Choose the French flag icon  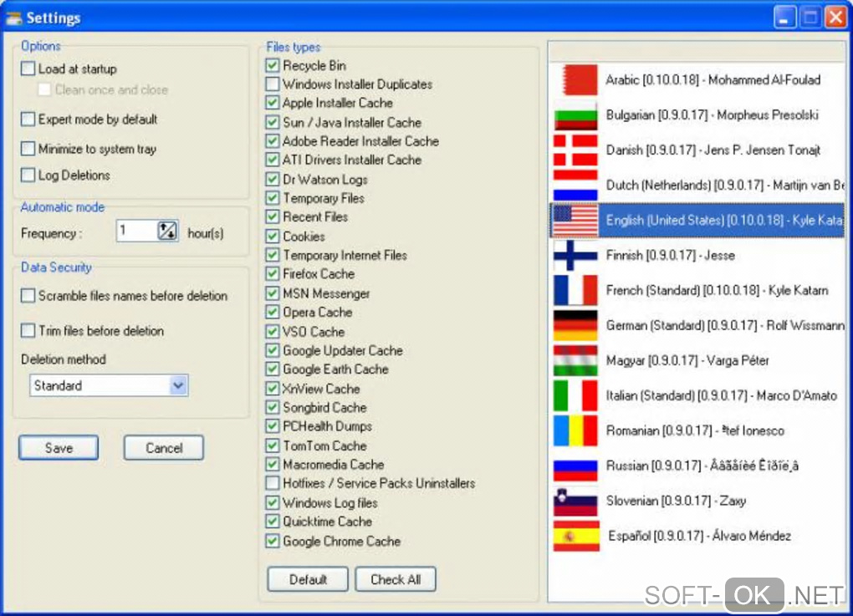(575, 290)
